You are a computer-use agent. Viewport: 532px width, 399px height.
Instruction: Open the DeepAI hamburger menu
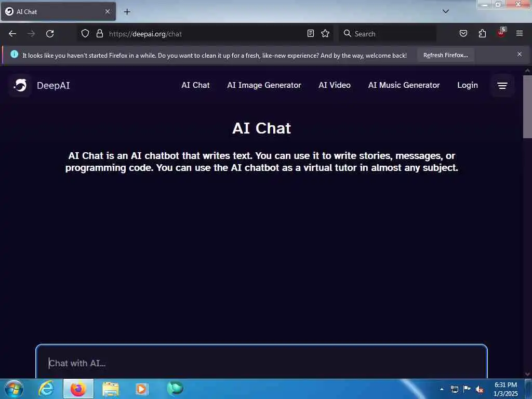tap(502, 86)
